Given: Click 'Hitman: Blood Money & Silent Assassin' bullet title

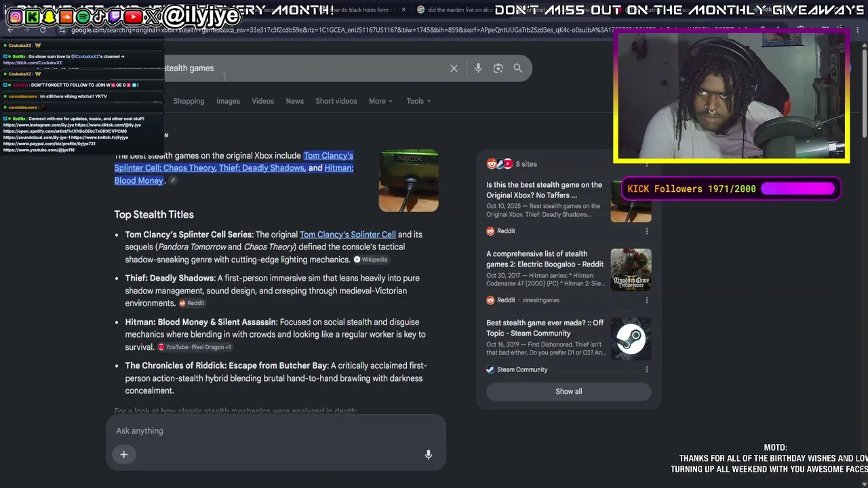Looking at the screenshot, I should point(201,322).
